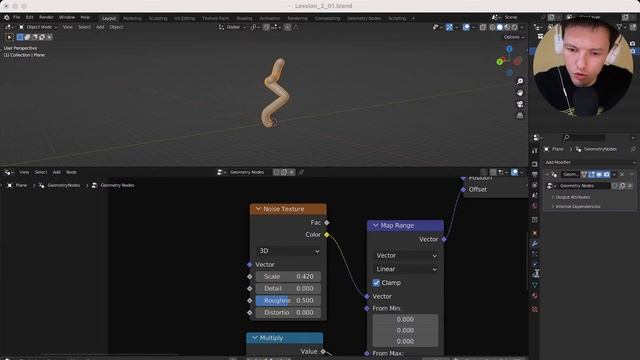Open the viewport Options dropdown
Image resolution: width=640 pixels, height=360 pixels.
point(513,37)
